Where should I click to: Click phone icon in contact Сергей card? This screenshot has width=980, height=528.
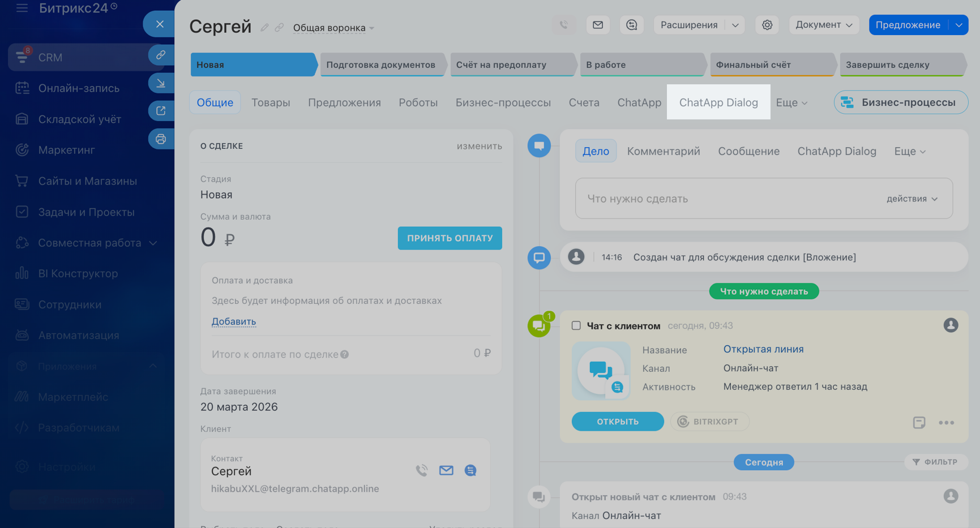click(421, 470)
